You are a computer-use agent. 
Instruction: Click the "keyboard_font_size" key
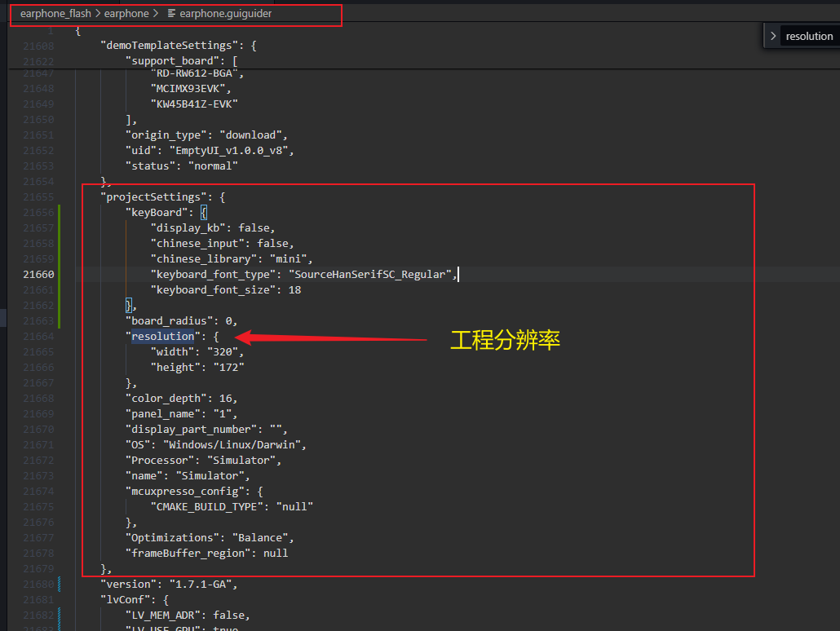[213, 289]
